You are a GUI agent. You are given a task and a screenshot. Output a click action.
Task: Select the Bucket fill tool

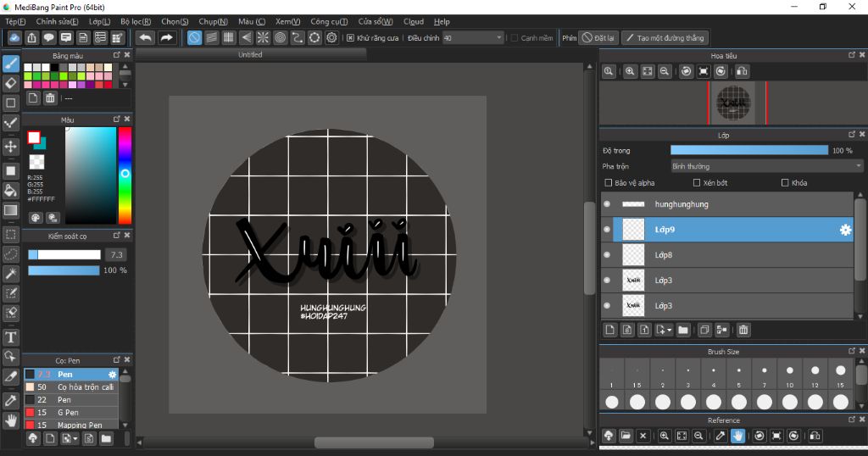coord(10,191)
